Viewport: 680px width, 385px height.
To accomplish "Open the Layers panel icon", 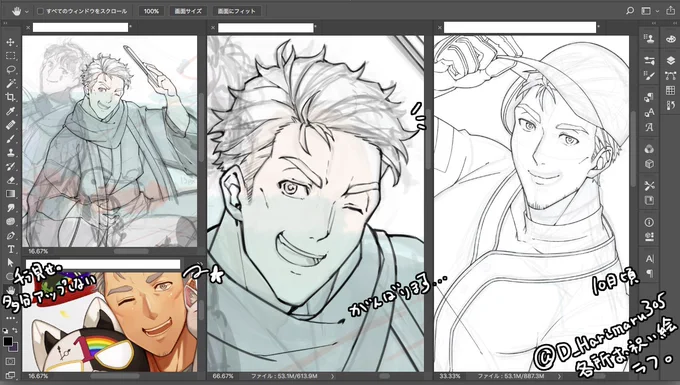I will (x=670, y=61).
